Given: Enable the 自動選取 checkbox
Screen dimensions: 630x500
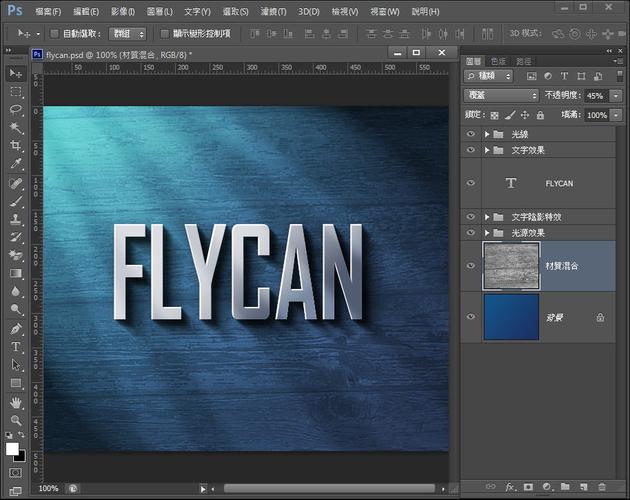Looking at the screenshot, I should coord(54,33).
